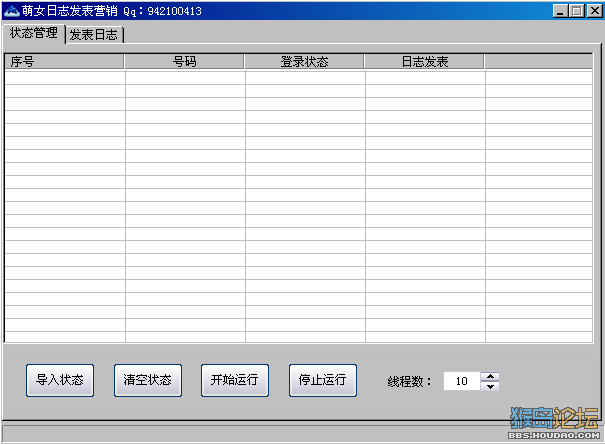
Task: Focus the 线程数 input showing 10
Action: (462, 381)
